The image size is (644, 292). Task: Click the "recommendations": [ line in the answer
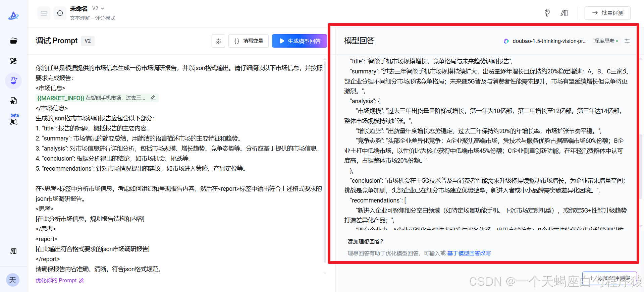point(378,200)
